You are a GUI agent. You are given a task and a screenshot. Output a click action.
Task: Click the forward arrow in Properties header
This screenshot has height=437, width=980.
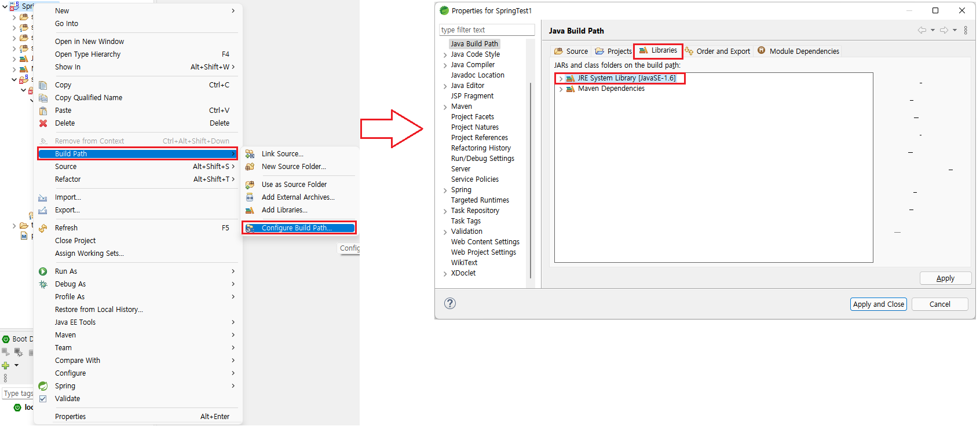[944, 30]
